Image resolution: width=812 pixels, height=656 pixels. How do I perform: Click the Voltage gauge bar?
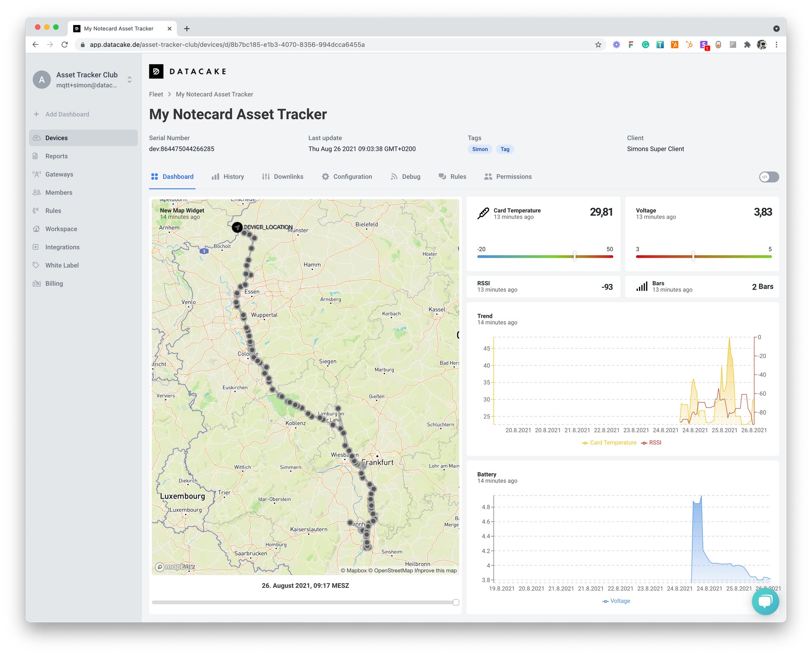[x=704, y=256]
